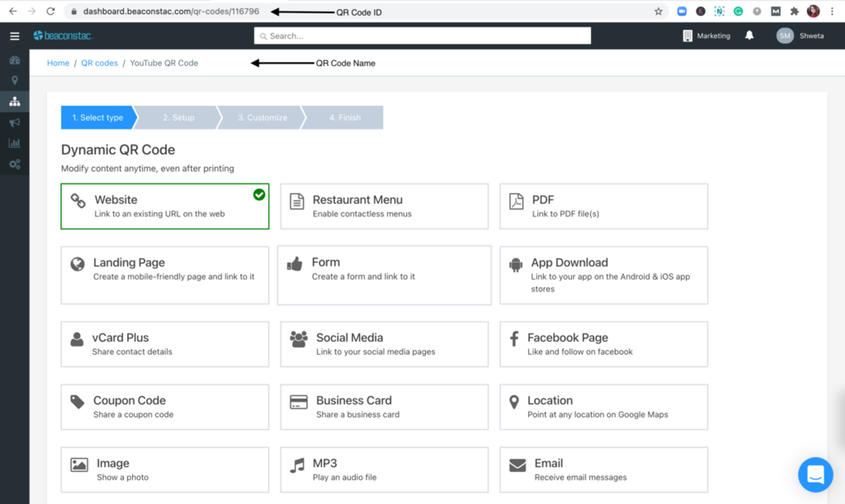Viewport: 845px width, 504px height.
Task: Open the gears settings sidebar icon
Action: tap(15, 164)
